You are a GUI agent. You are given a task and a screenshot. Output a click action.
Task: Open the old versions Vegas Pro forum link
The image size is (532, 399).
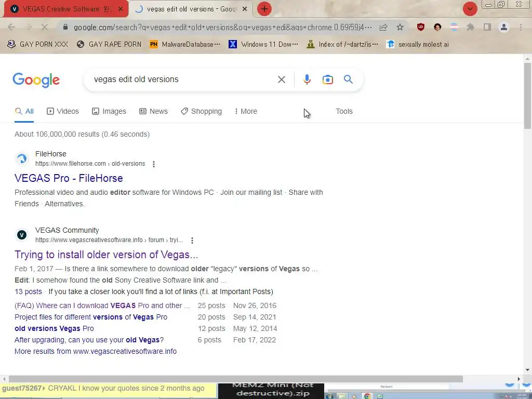pyautogui.click(x=54, y=329)
